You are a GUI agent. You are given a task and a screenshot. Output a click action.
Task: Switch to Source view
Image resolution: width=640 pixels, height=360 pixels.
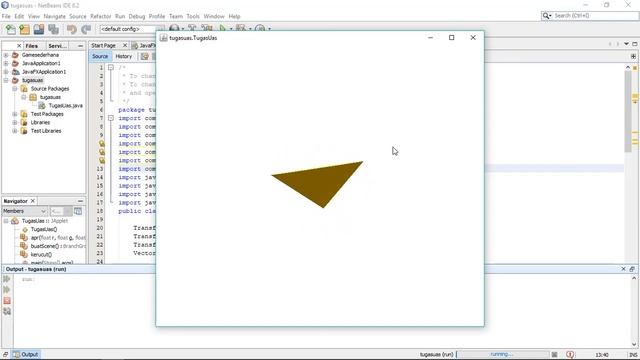pos(100,56)
